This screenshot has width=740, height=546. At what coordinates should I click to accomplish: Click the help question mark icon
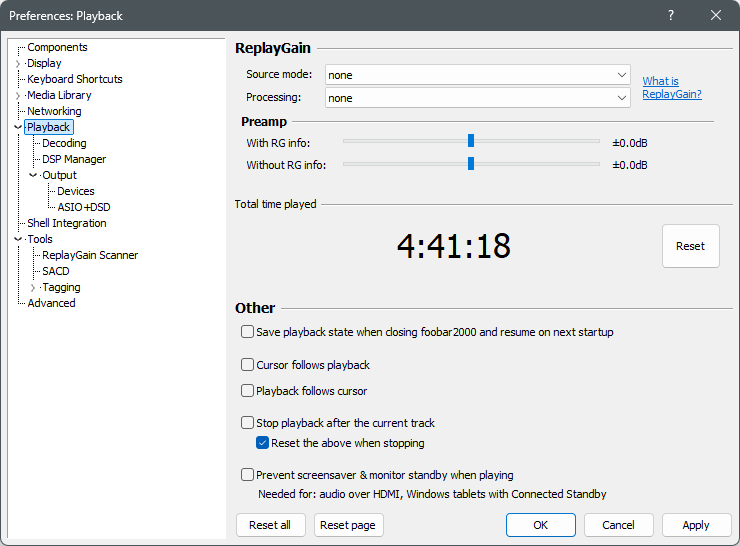[671, 16]
